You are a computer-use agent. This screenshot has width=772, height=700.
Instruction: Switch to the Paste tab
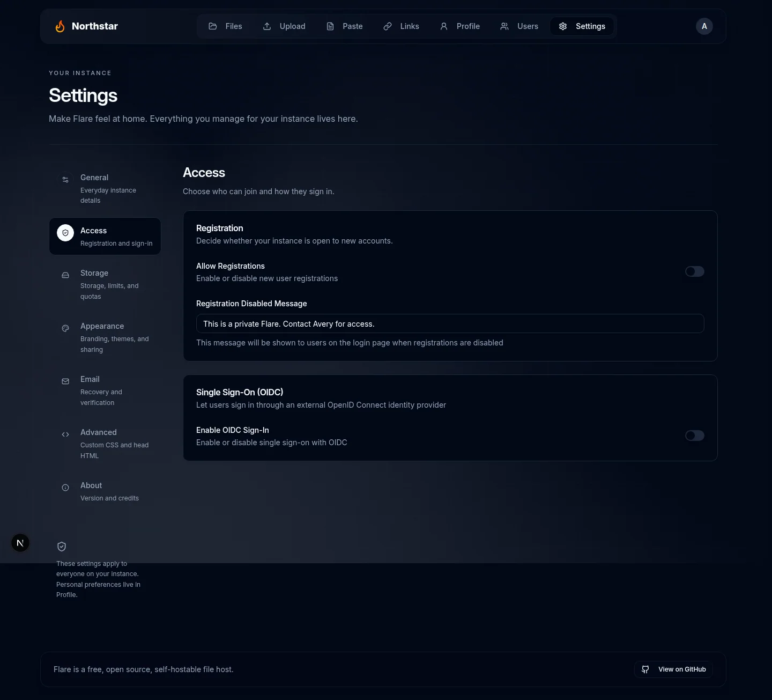[x=345, y=26]
